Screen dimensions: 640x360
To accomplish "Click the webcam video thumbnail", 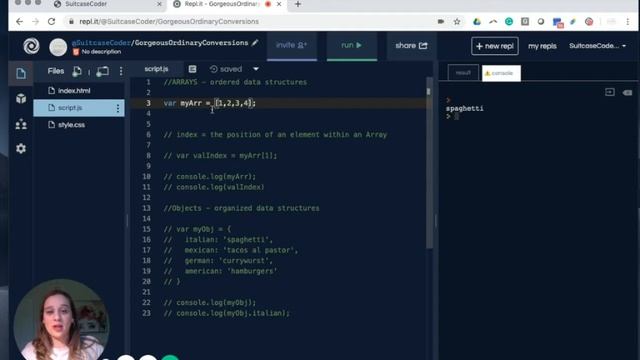I will [61, 320].
